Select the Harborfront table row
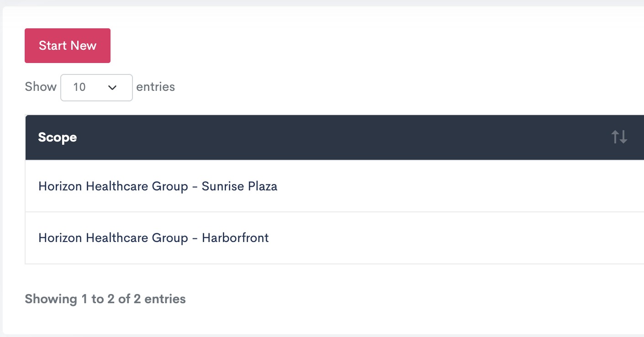Image resolution: width=644 pixels, height=337 pixels. (320, 238)
